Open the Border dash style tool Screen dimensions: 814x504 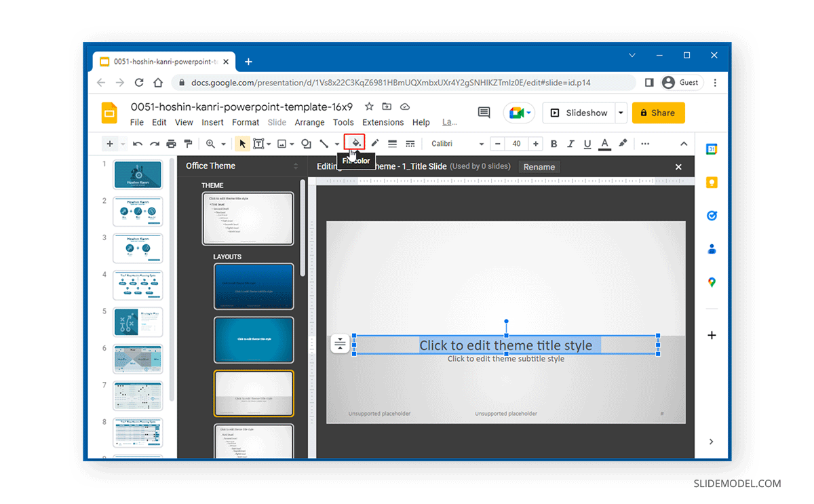click(410, 144)
